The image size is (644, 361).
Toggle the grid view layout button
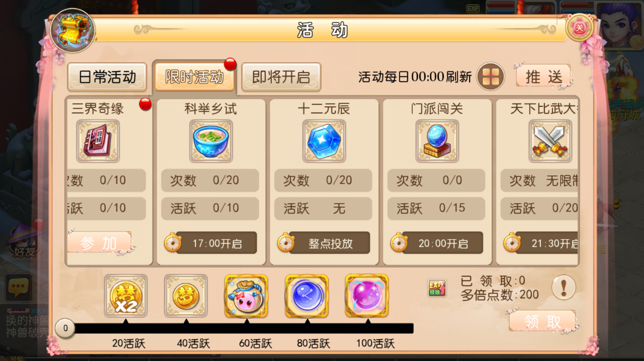tap(491, 76)
